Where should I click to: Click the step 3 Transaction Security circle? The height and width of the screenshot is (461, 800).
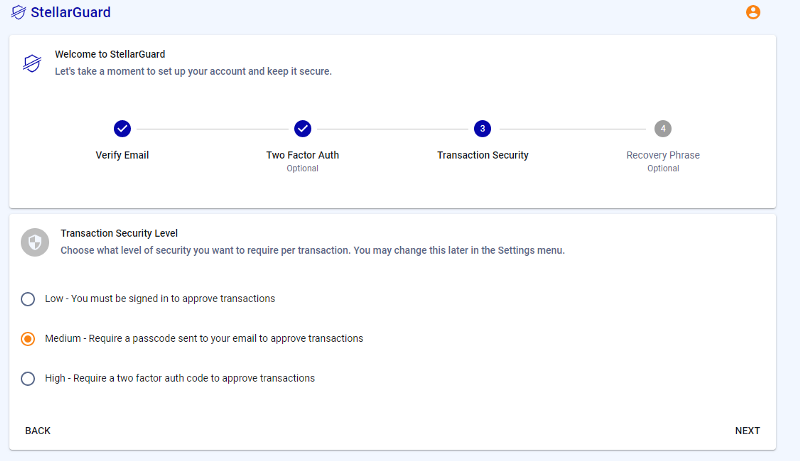point(483,129)
